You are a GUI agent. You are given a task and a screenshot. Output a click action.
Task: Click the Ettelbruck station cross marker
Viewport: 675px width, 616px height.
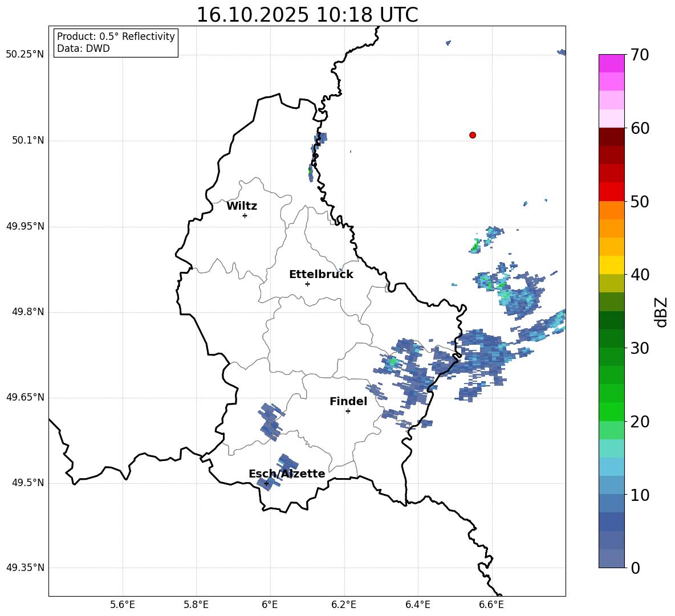[x=307, y=284]
